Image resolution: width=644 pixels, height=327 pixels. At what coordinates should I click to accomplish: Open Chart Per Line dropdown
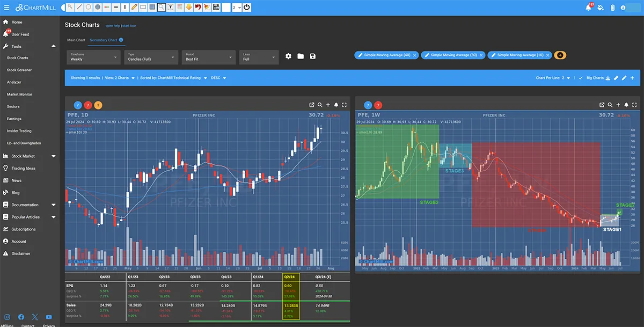pyautogui.click(x=553, y=78)
